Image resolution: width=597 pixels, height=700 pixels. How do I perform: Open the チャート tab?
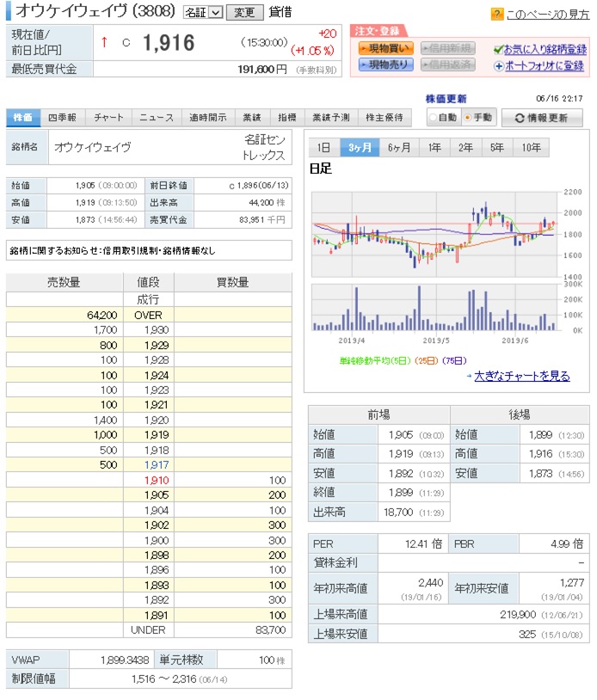108,118
